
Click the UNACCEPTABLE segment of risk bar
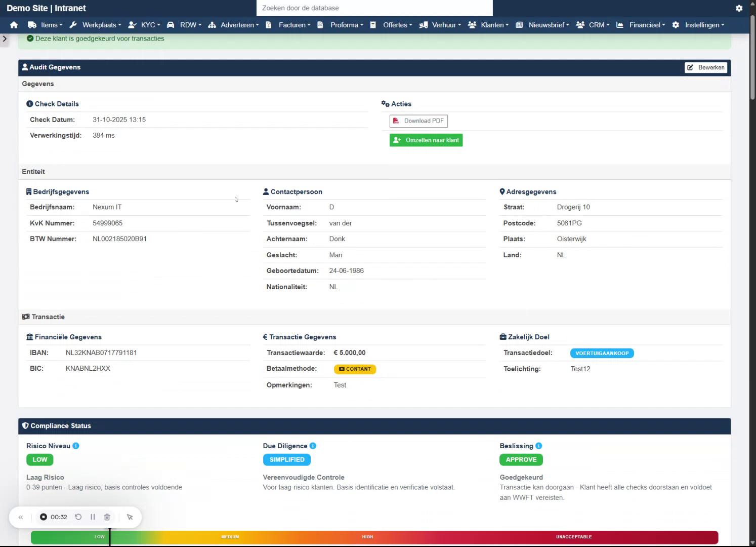(x=574, y=537)
